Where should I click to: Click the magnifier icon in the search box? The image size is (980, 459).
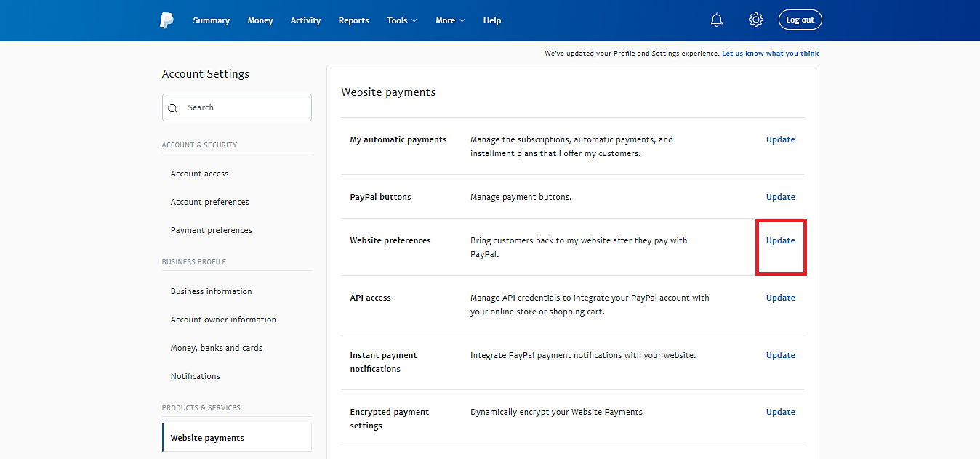pyautogui.click(x=173, y=107)
